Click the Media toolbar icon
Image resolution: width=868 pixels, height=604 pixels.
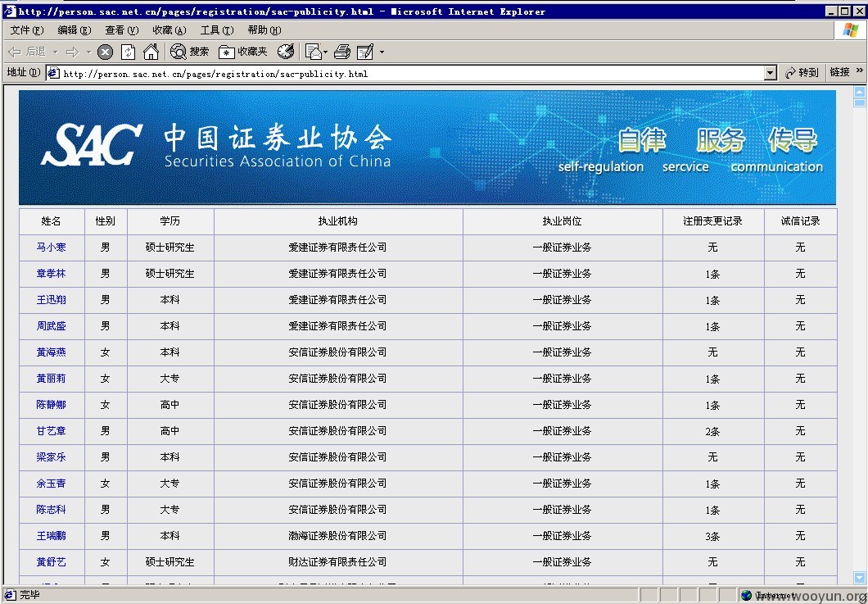pyautogui.click(x=285, y=52)
